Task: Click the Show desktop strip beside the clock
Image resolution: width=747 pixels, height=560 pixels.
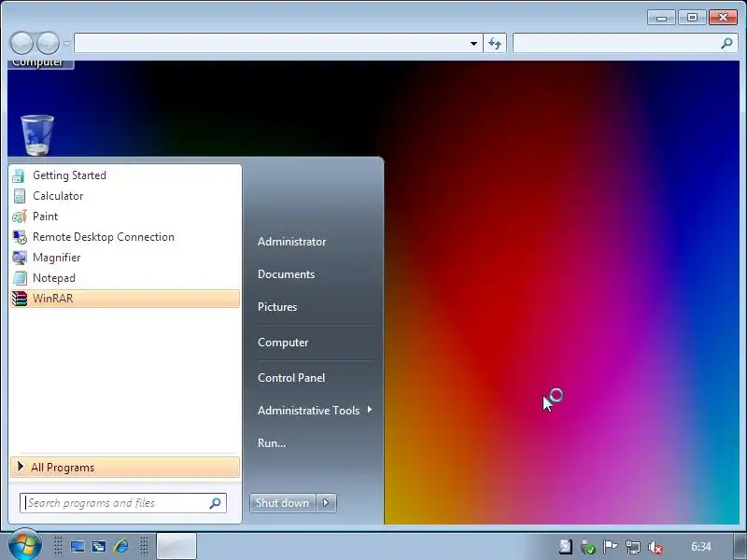Action: 740,546
